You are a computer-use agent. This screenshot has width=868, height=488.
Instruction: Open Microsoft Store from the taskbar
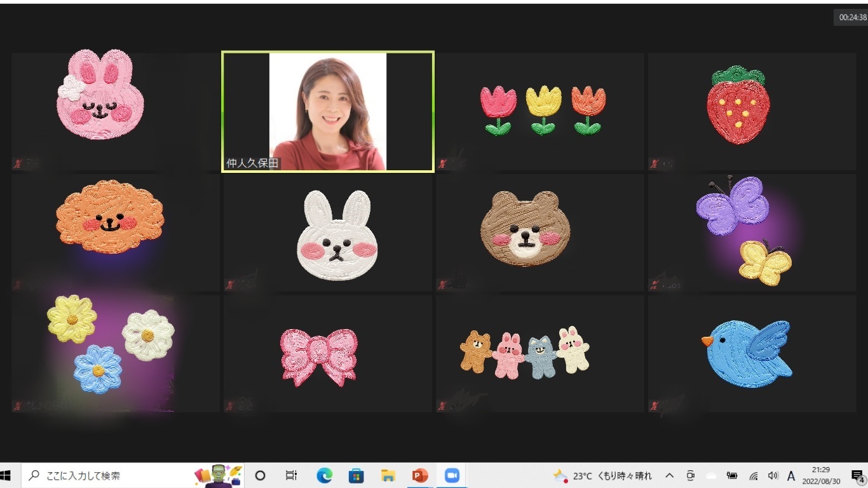coord(356,475)
